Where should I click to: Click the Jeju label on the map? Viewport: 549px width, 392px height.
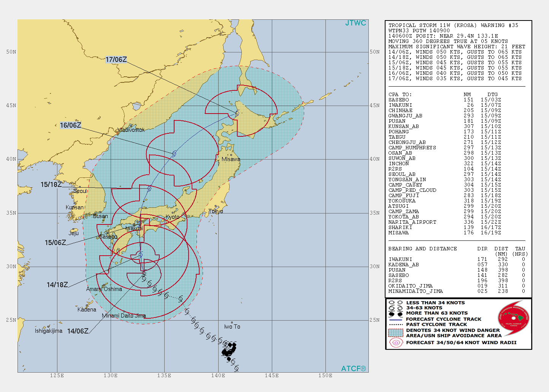[x=73, y=233]
